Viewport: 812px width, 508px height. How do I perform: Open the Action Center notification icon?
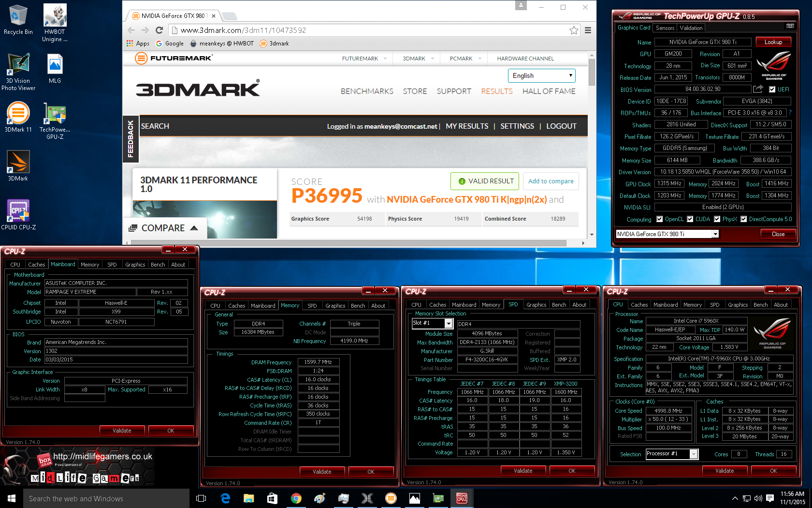coord(769,498)
